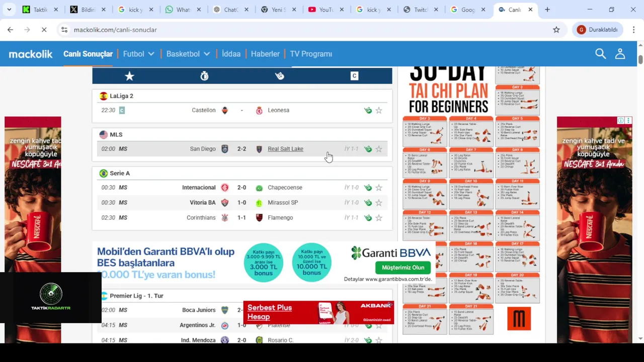This screenshot has height=362, width=644.
Task: Open iddaa odds icon for Castellon match
Action: [368, 110]
